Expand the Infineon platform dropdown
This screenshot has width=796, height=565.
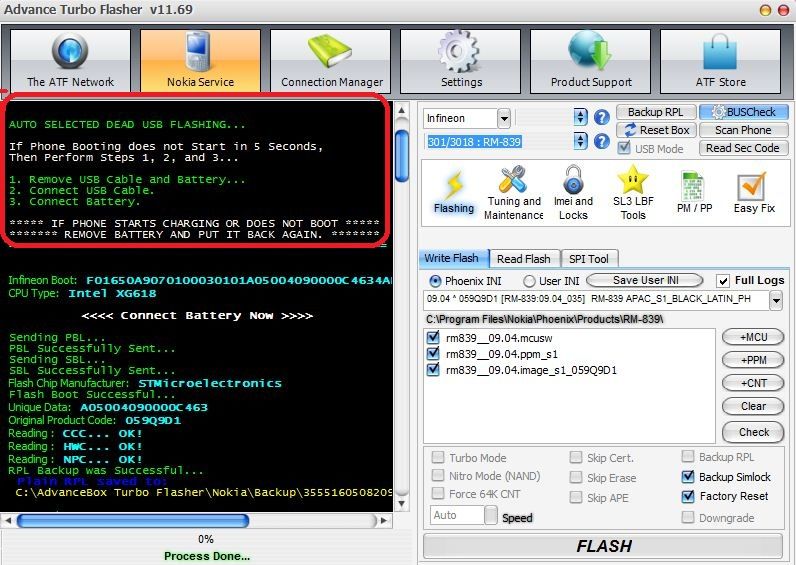coord(503,118)
